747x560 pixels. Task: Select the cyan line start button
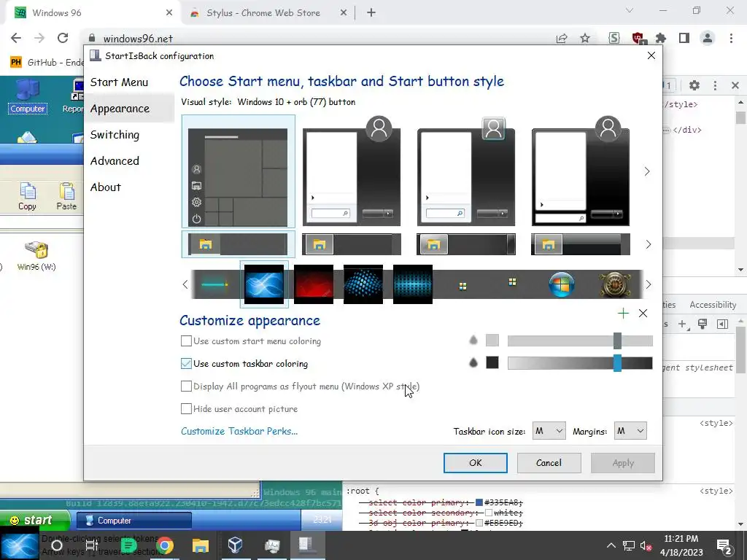tap(214, 284)
